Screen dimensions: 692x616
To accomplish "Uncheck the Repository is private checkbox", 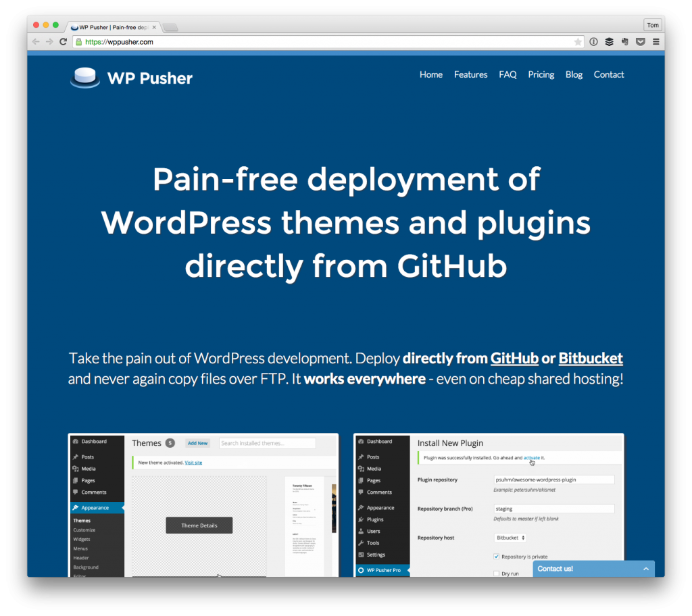I will tap(497, 557).
